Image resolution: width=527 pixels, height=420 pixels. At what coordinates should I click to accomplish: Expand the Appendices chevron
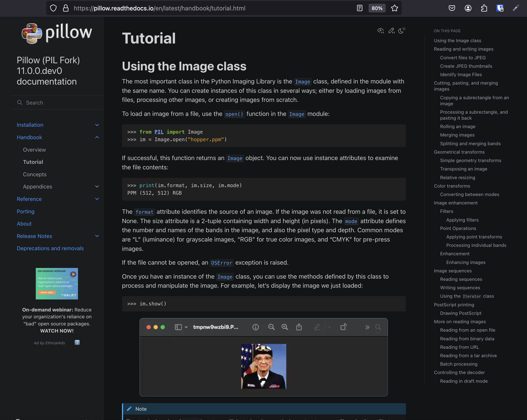(97, 186)
